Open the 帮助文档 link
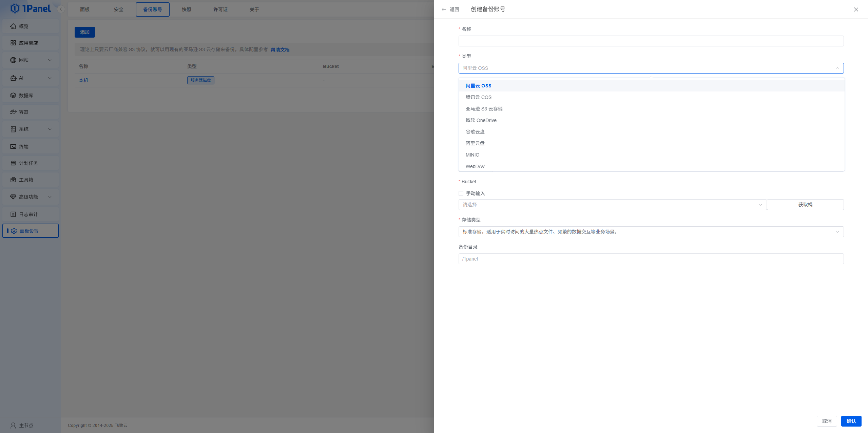Screen dimensions: 868x433 (x=280, y=49)
